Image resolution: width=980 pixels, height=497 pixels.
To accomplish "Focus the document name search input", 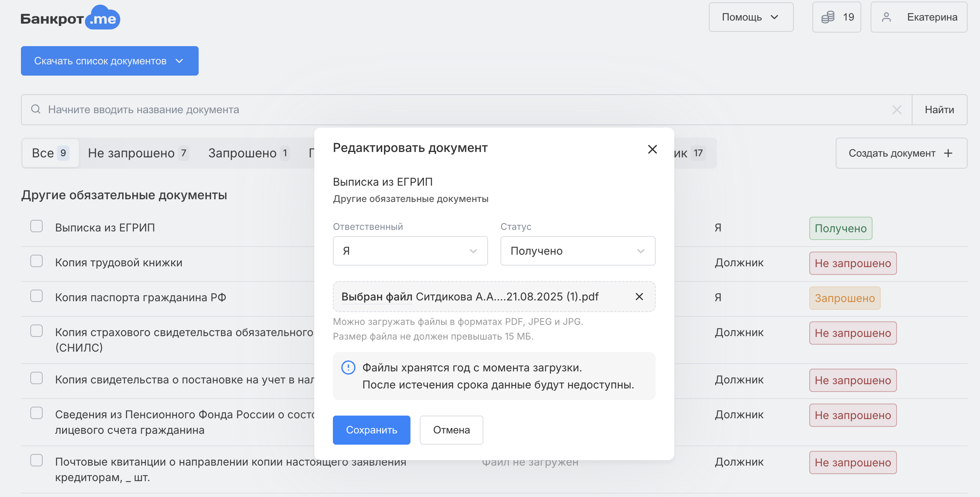I will click(467, 110).
